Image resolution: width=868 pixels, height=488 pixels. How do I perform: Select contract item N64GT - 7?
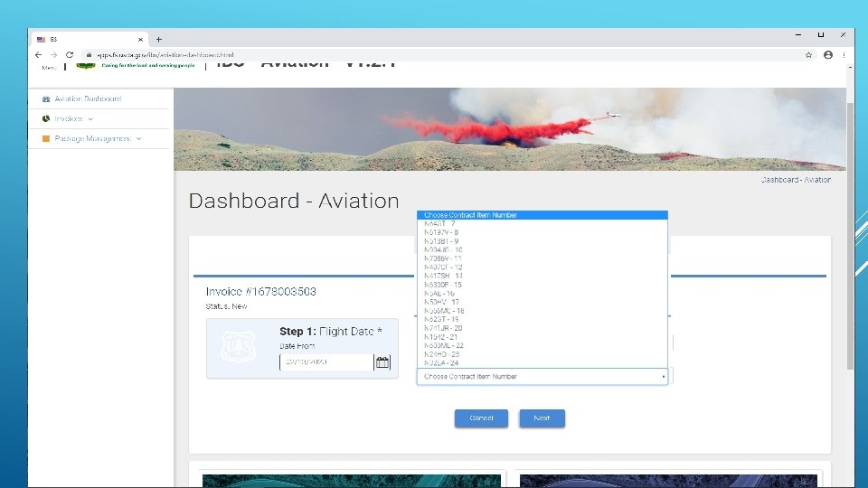542,223
